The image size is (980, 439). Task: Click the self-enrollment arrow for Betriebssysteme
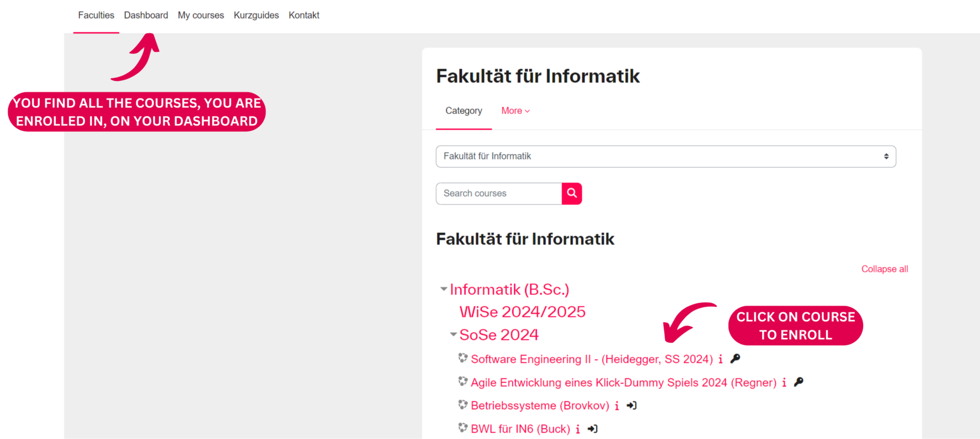[632, 406]
